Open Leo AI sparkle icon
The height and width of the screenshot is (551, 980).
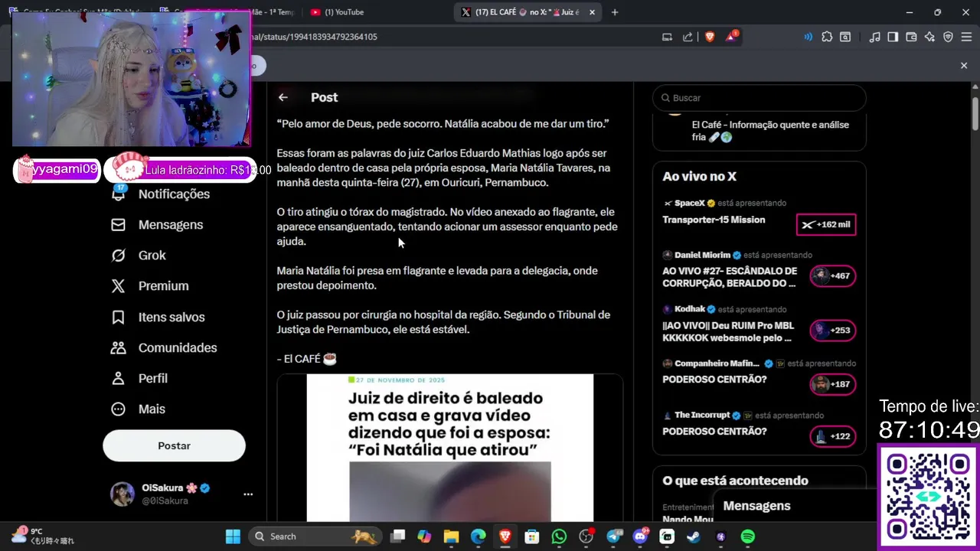pos(929,37)
